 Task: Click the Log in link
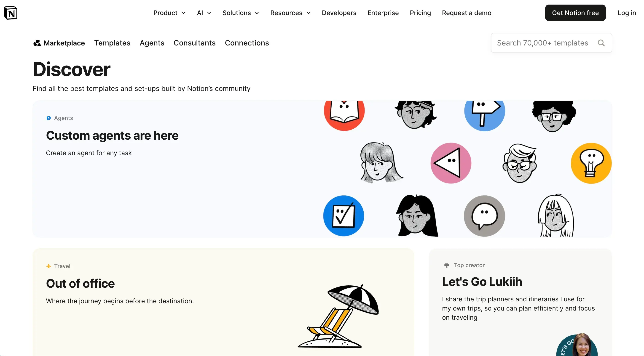pos(626,13)
